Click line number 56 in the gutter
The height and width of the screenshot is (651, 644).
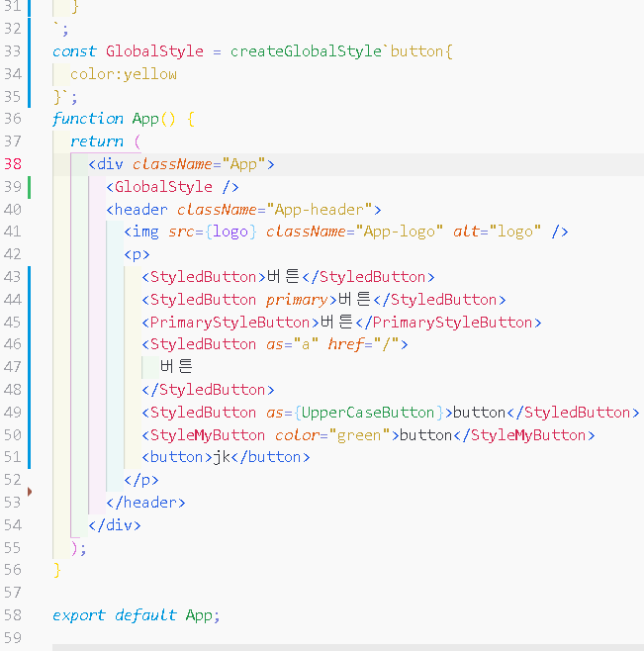13,570
